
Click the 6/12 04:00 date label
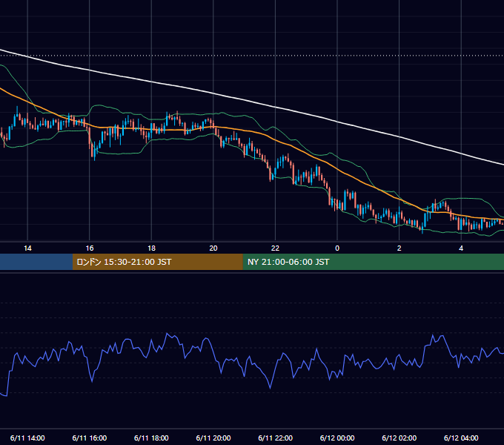pos(461,438)
